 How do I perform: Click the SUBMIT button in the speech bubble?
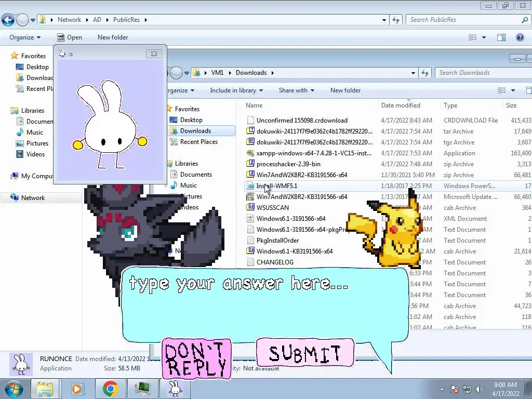[305, 353]
